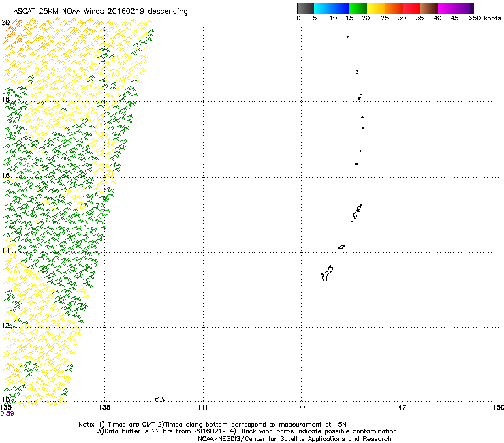
Task: Click the latitude label '14'
Action: 5,250
